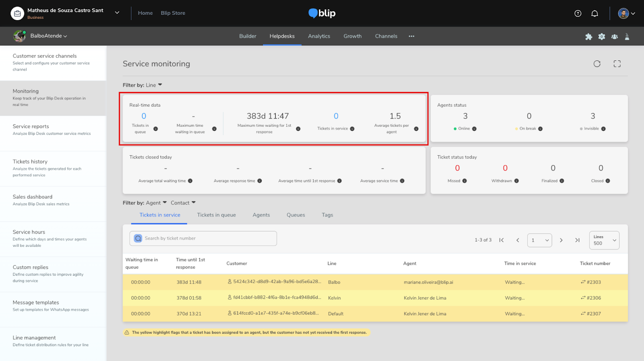This screenshot has width=644, height=361.
Task: Click the refresh monitoring data icon
Action: point(597,64)
